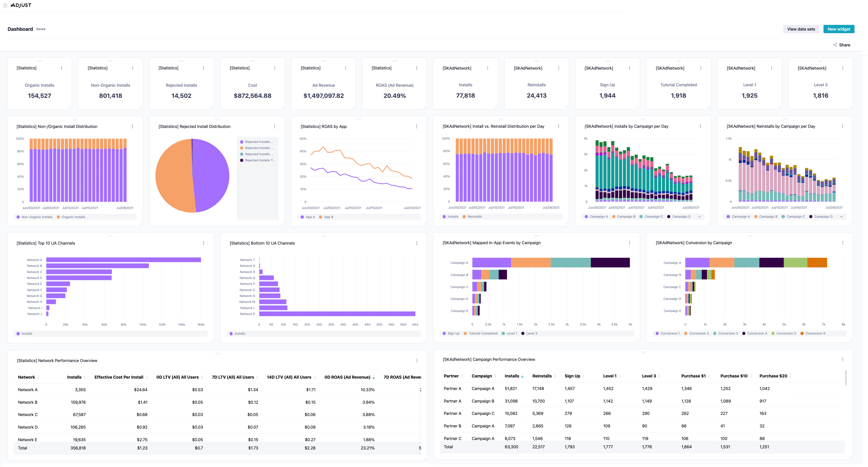Image resolution: width=868 pixels, height=467 pixels.
Task: Expand legend of Reinstalls by Campaign per Day
Action: click(x=841, y=217)
